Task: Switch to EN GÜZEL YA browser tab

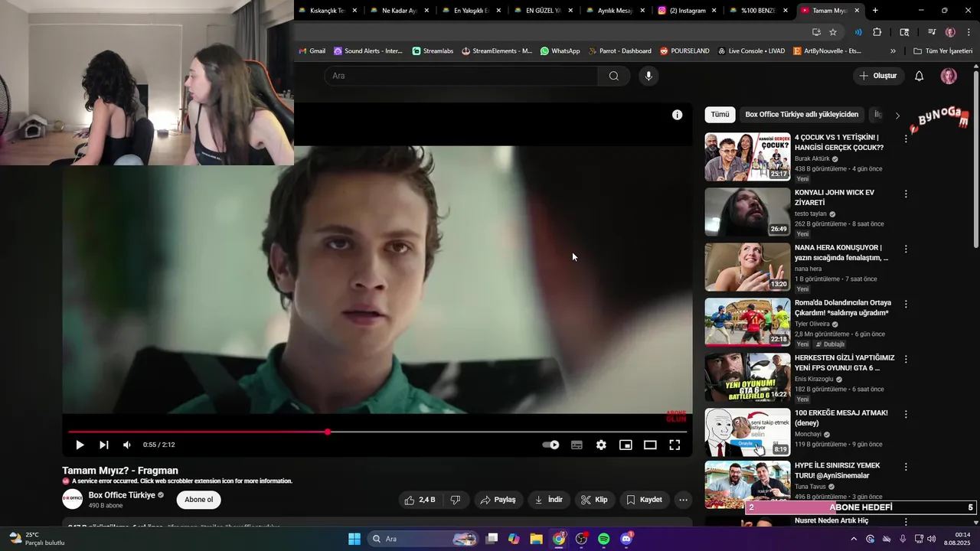Action: 543,11
